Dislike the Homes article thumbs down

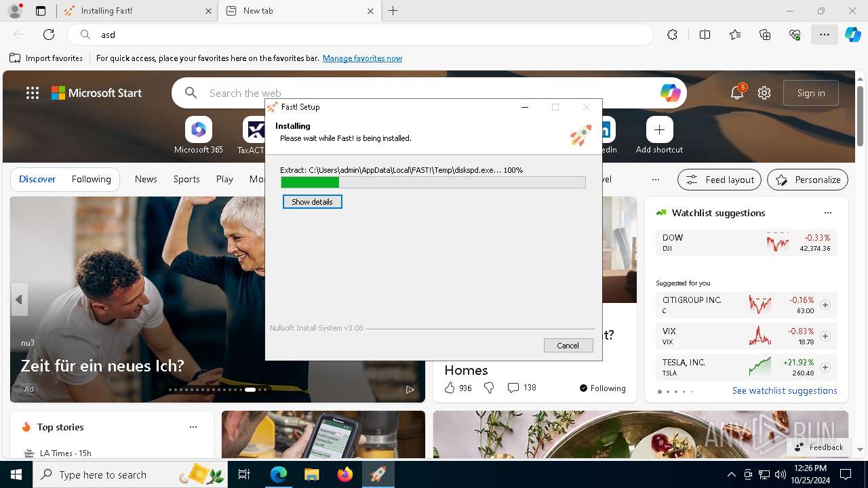tap(489, 388)
